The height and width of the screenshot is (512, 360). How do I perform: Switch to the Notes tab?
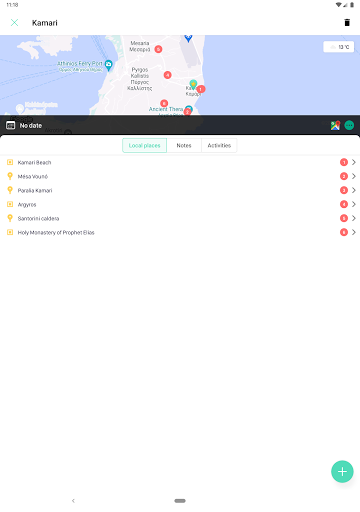click(184, 145)
